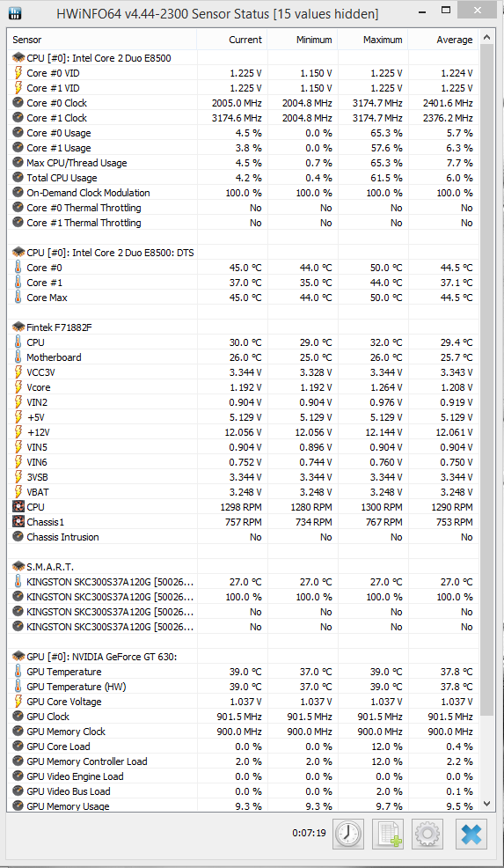The height and width of the screenshot is (868, 504).
Task: Select the Core #1 Clock row
Action: pos(244,118)
